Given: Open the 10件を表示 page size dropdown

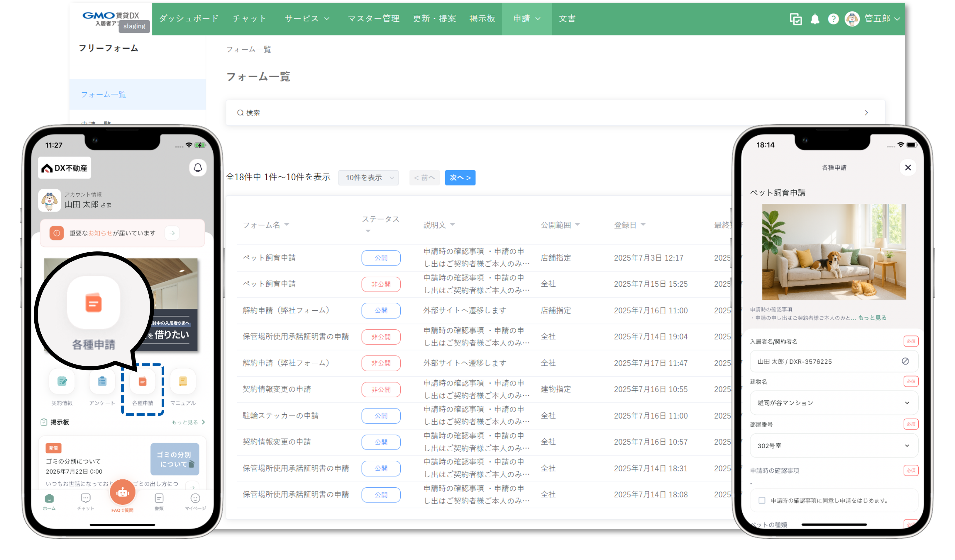Looking at the screenshot, I should point(368,178).
